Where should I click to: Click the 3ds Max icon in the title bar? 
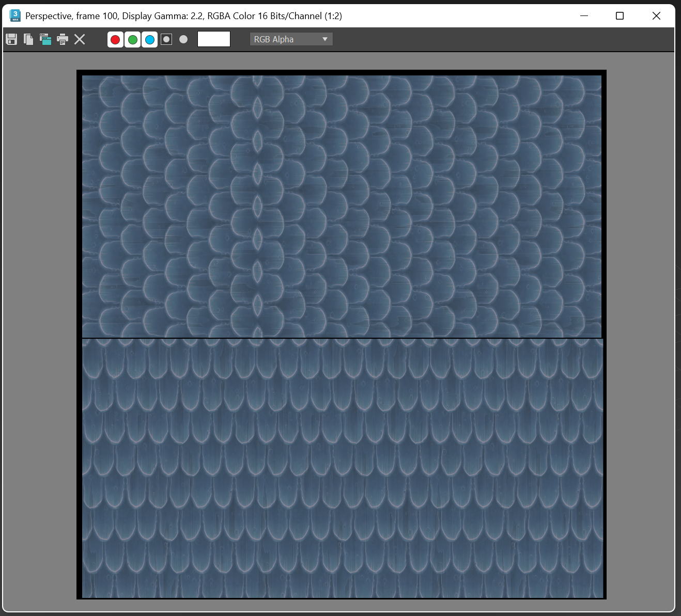tap(15, 15)
